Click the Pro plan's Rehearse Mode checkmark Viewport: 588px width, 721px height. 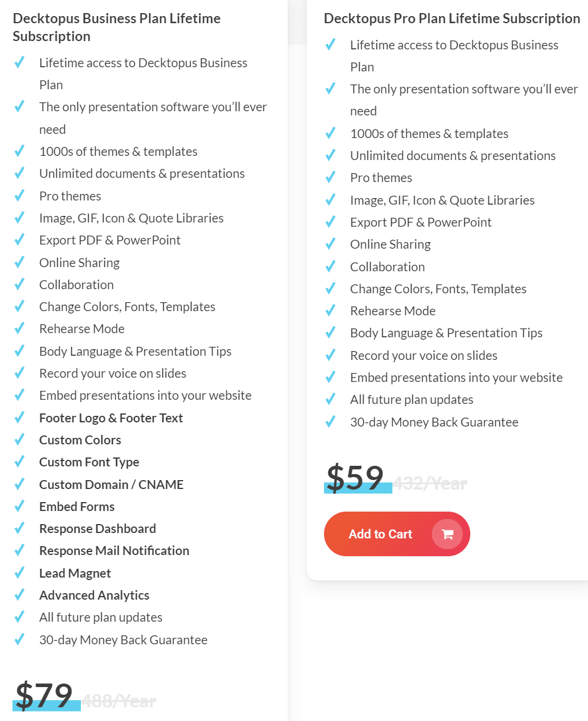click(x=331, y=310)
